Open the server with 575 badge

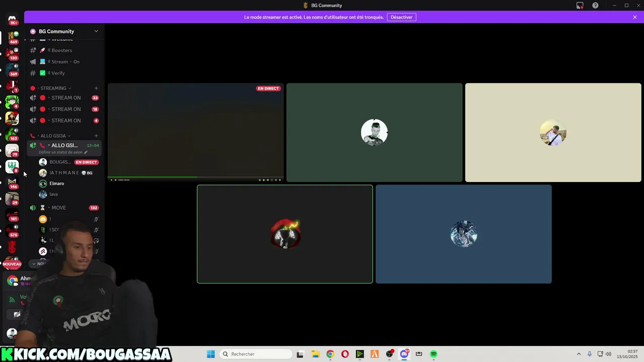12,230
